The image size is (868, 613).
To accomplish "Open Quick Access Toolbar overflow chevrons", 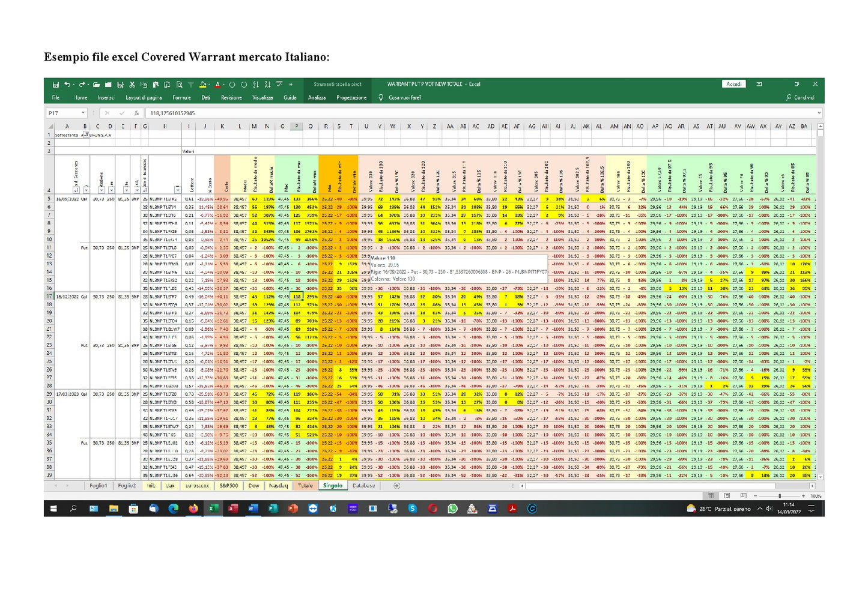I will (291, 85).
